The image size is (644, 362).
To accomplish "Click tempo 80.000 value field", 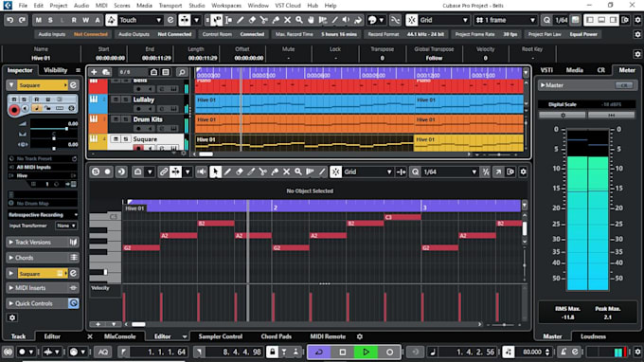I will coord(532,353).
